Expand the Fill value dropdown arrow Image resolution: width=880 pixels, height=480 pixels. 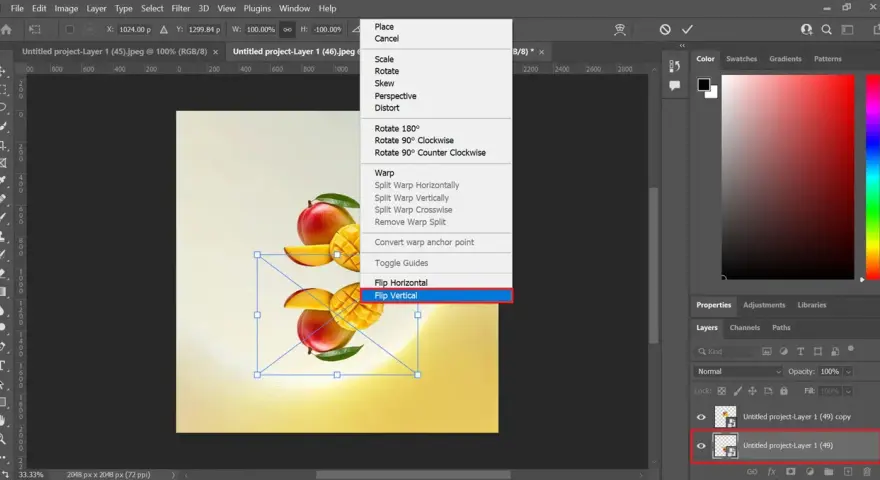[x=848, y=391]
